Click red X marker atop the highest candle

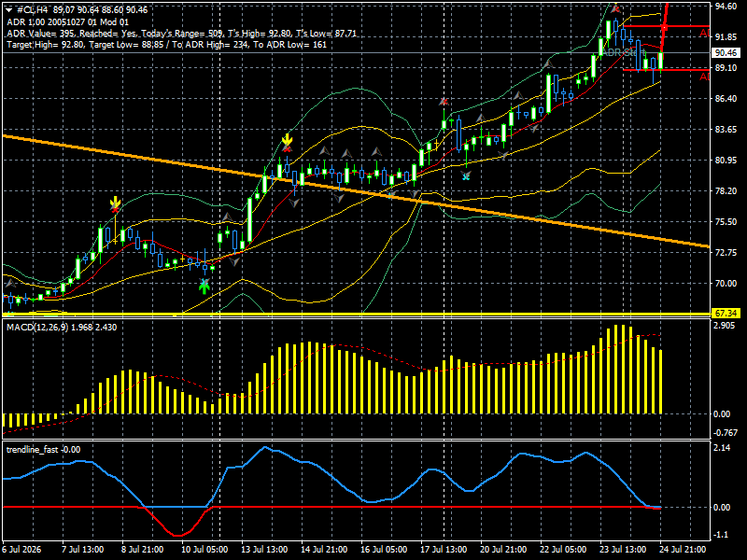616,8
